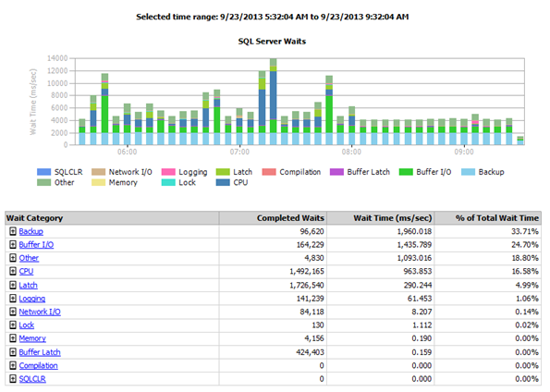Click the Lock legend color swatch
This screenshot has height=392, width=550.
click(168, 182)
